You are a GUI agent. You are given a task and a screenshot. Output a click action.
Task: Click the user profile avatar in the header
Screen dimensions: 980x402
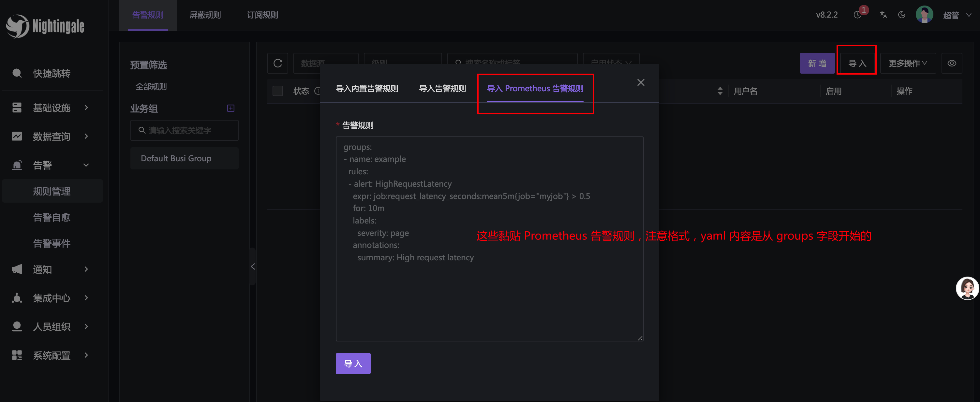[924, 15]
